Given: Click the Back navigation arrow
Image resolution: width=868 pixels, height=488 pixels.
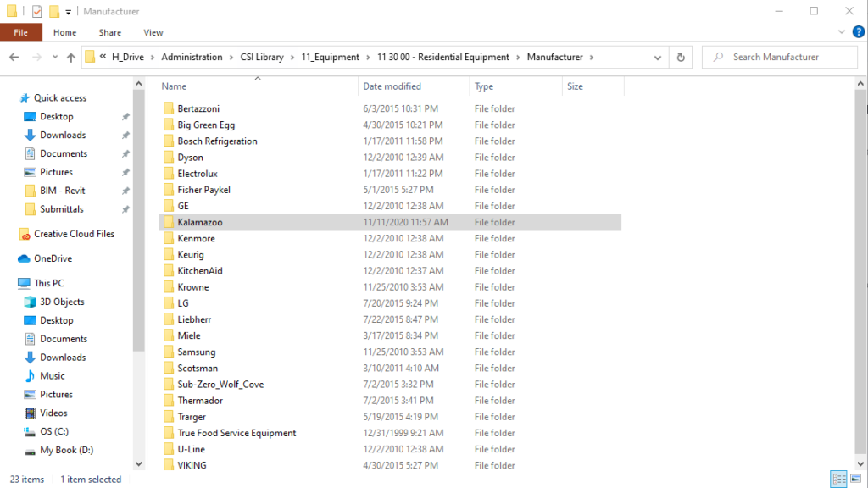Looking at the screenshot, I should point(14,57).
